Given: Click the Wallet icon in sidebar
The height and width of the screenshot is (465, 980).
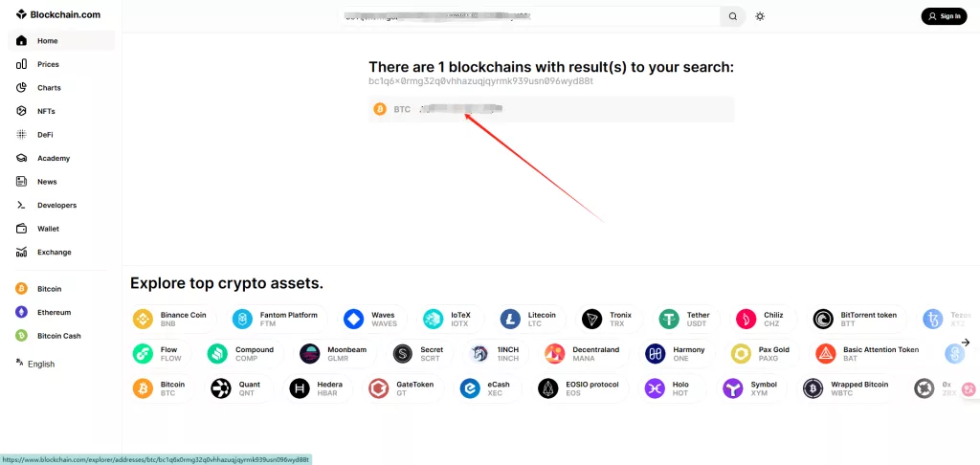Looking at the screenshot, I should click(x=21, y=229).
